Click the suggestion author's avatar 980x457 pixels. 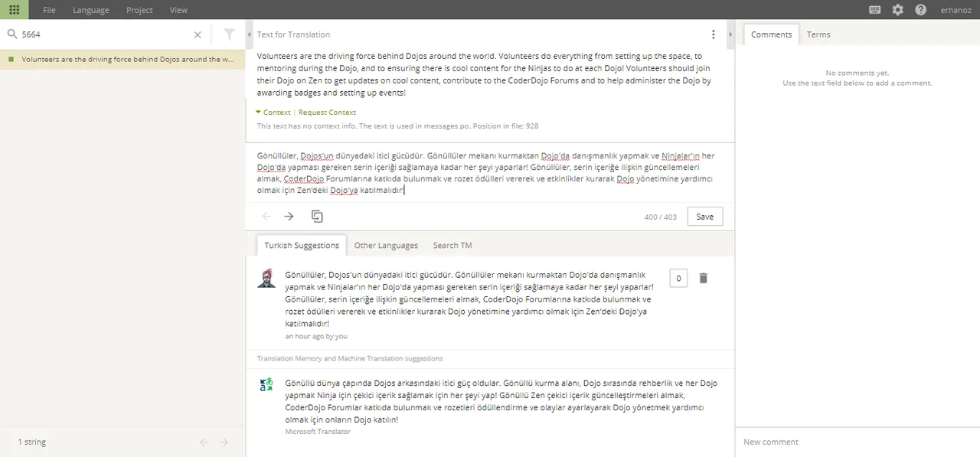tap(266, 278)
